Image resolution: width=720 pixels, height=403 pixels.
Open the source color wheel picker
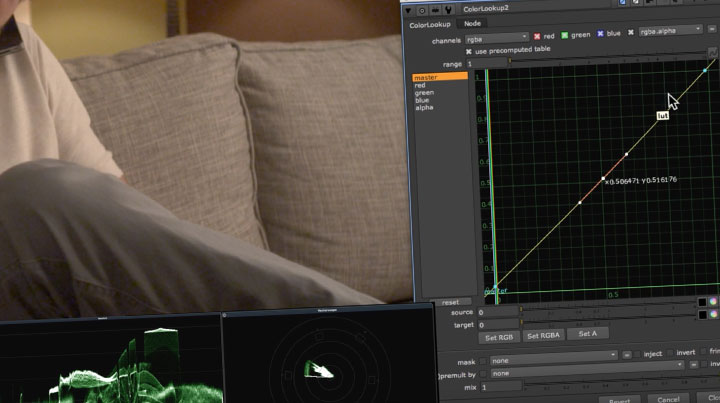pos(713,302)
